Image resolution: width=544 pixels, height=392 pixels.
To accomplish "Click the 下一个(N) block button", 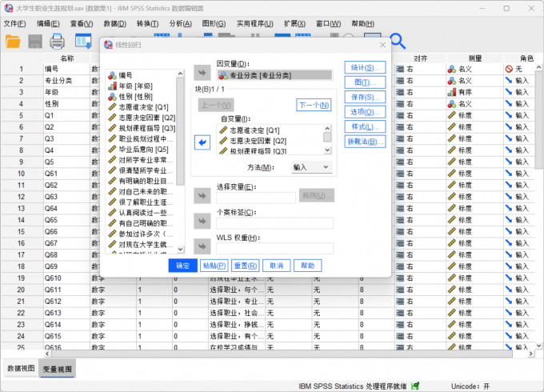I will (313, 105).
